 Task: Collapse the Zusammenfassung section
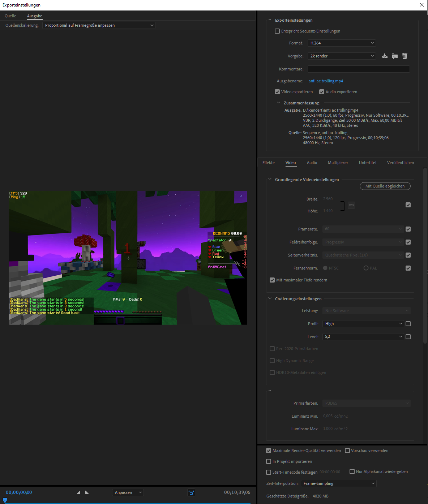(279, 103)
